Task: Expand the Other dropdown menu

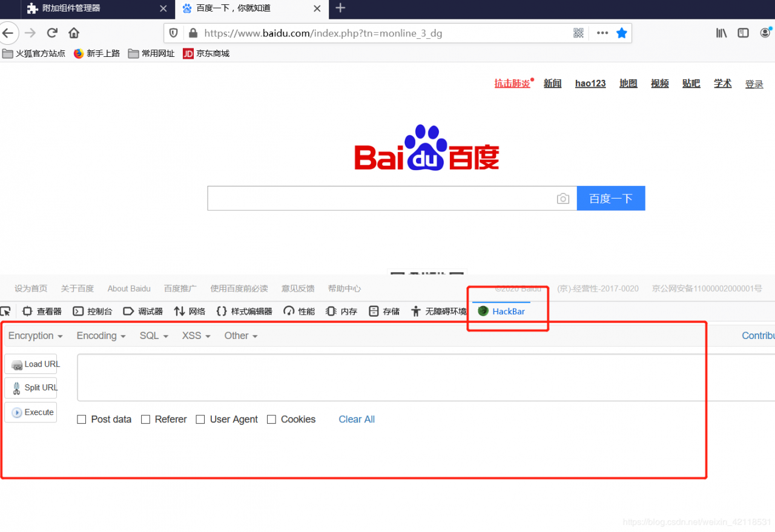Action: point(241,336)
